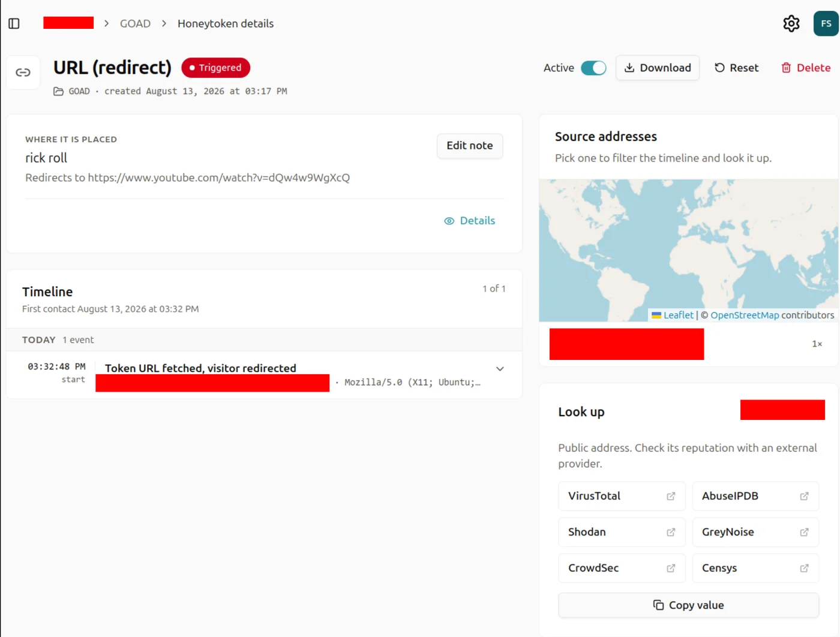Copy the lookup value
Viewport: 840px width, 637px height.
pos(689,605)
